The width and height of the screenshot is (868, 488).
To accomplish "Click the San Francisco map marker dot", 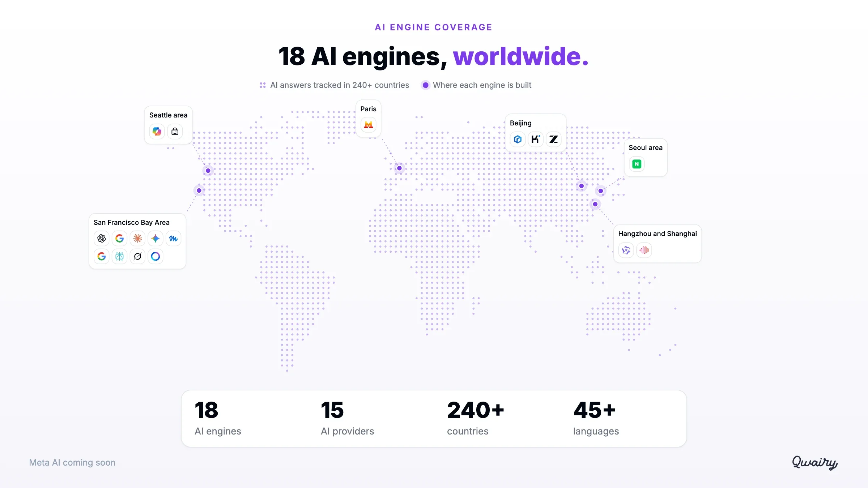I will 199,191.
